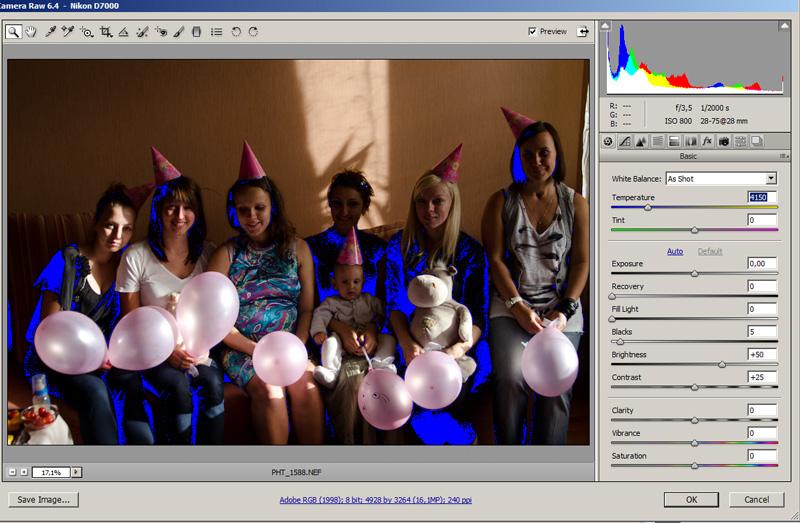
Task: Select the Crop tool
Action: pyautogui.click(x=106, y=32)
